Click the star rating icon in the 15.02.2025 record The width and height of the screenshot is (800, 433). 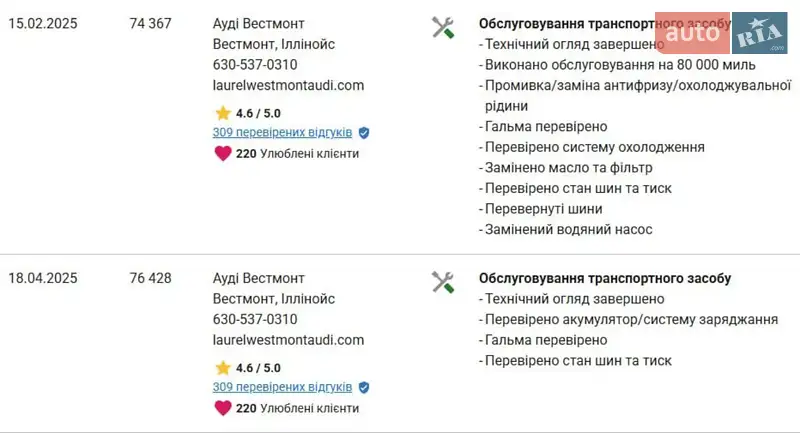click(222, 112)
